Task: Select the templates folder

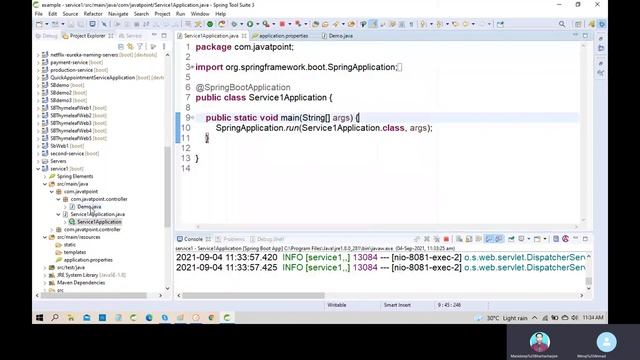Action: [x=75, y=252]
